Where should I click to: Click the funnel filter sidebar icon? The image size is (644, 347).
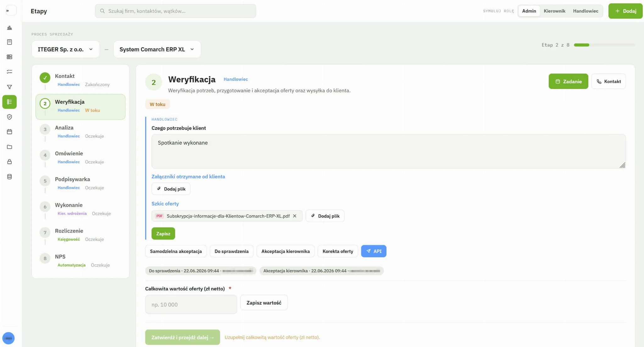click(x=9, y=87)
